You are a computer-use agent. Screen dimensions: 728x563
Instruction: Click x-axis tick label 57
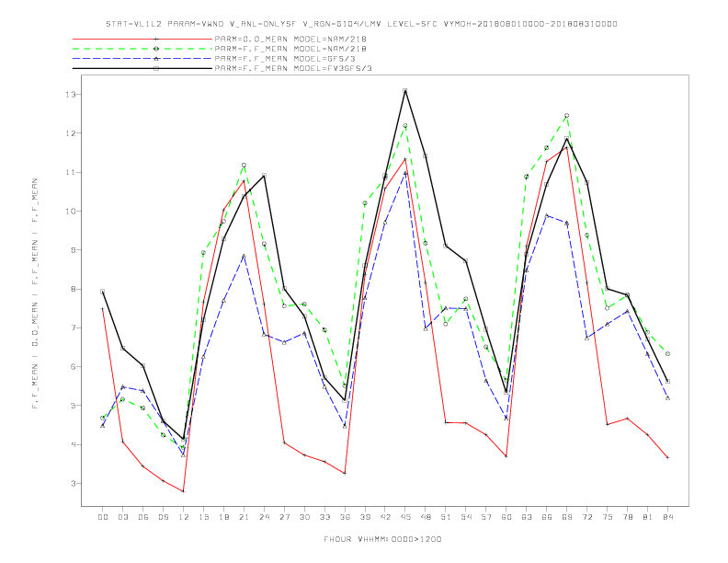pyautogui.click(x=486, y=517)
